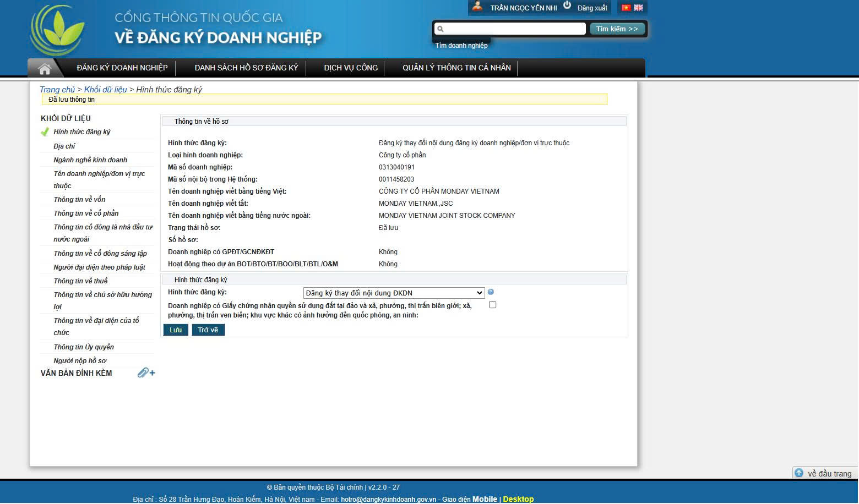859x504 pixels.
Task: Open ĐĂNG KÝ DOANH NGHIỆP menu
Action: click(x=122, y=68)
